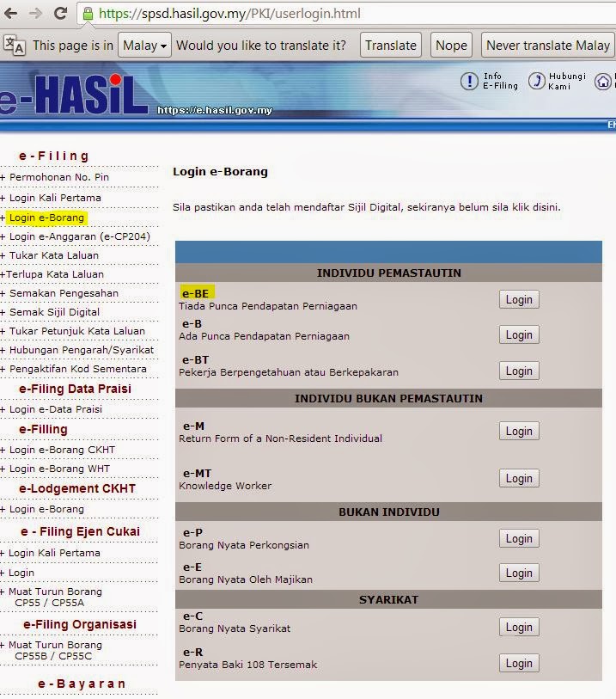616x699 pixels.
Task: Click e-Lodgement CKHT heading
Action: 77,488
